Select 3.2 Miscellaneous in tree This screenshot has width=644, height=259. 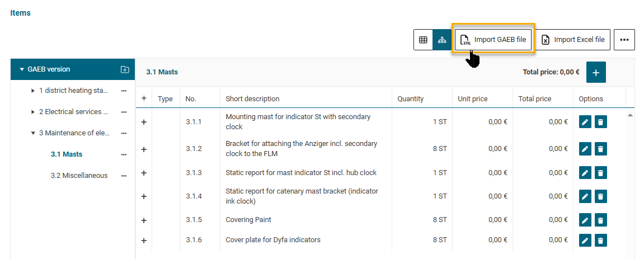pos(79,175)
